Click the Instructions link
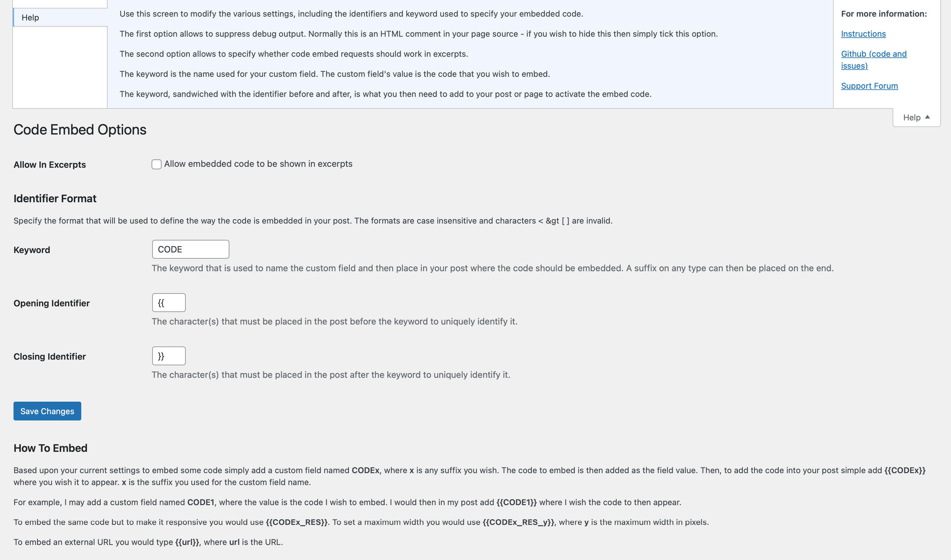 tap(863, 33)
